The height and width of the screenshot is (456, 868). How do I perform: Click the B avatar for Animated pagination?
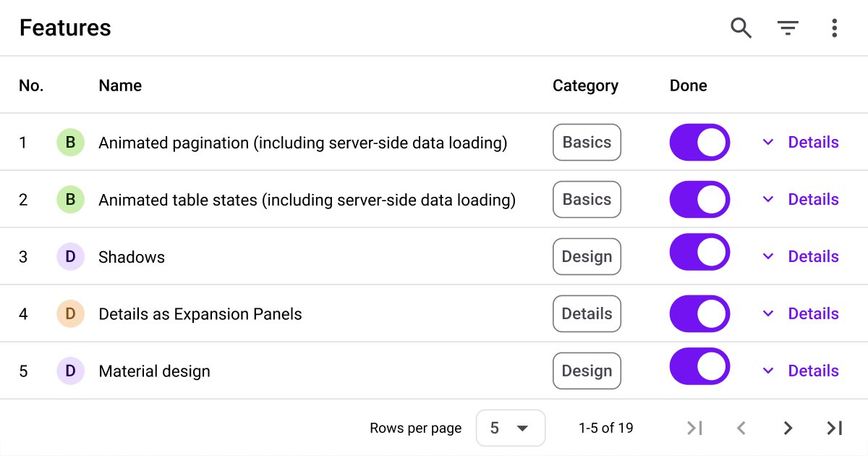71,143
